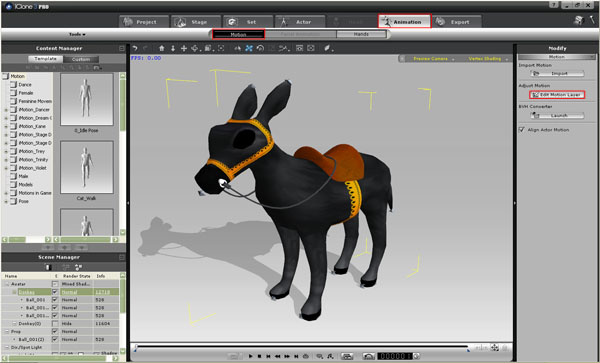
Task: Select the 0_Idle Pose thumbnail
Action: (87, 99)
